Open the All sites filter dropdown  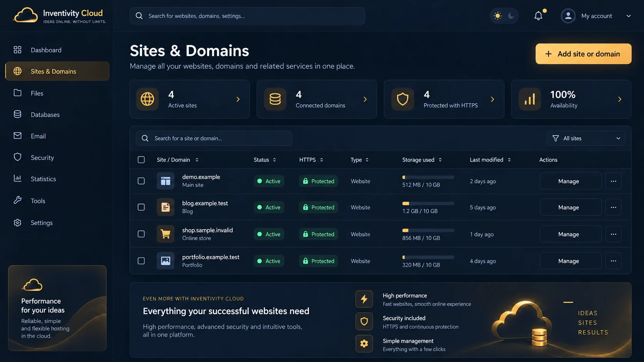[x=585, y=138]
